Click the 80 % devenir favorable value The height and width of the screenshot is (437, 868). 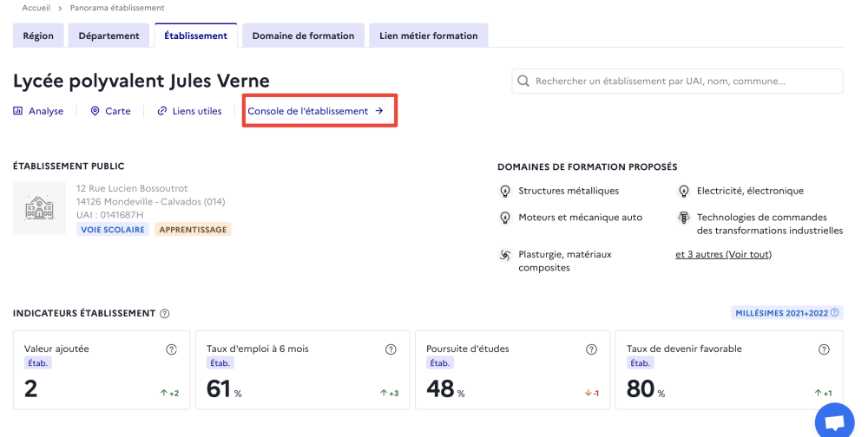(x=646, y=388)
